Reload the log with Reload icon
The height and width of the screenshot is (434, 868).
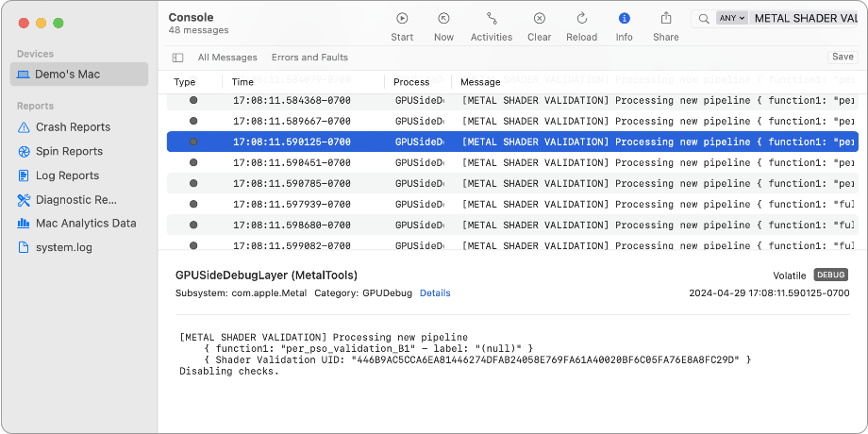click(x=581, y=19)
